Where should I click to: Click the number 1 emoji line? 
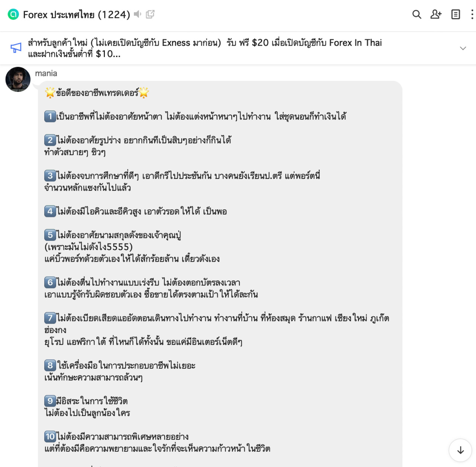coord(195,116)
